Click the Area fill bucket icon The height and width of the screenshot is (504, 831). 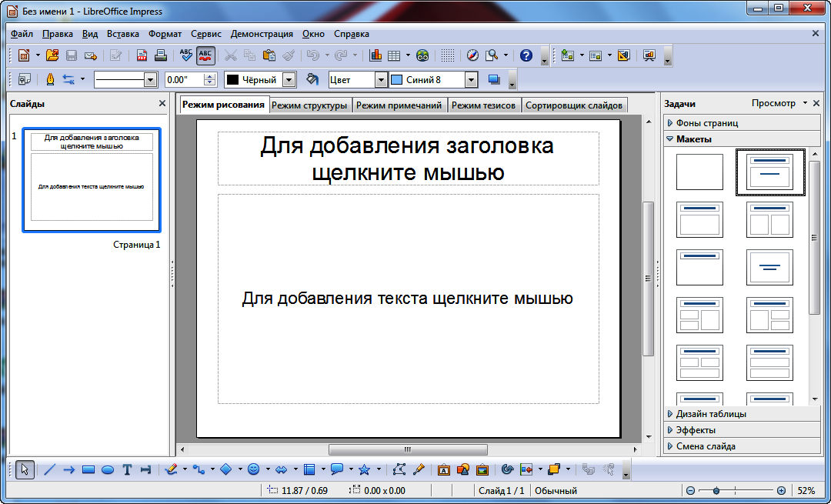point(312,80)
